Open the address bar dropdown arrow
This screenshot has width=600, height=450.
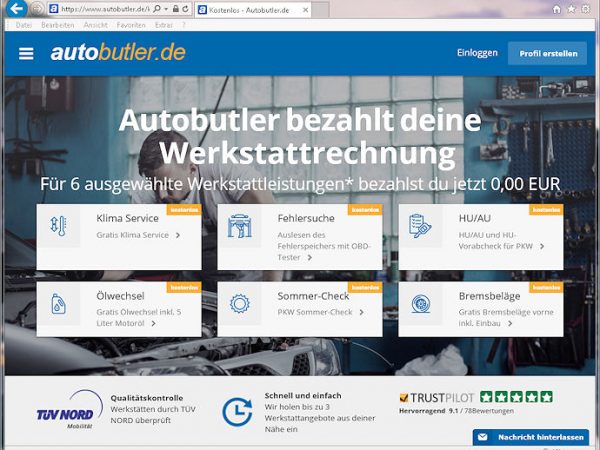pos(166,9)
